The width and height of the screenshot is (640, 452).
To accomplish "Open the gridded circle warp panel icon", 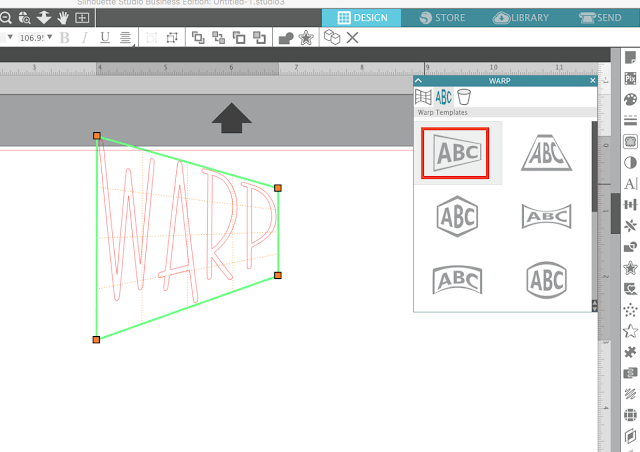I will point(630,415).
